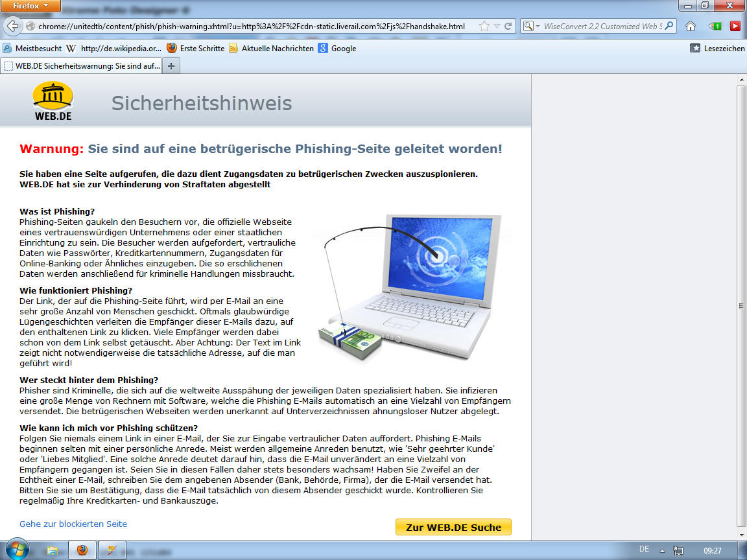Open the Windows Start menu

(x=17, y=550)
